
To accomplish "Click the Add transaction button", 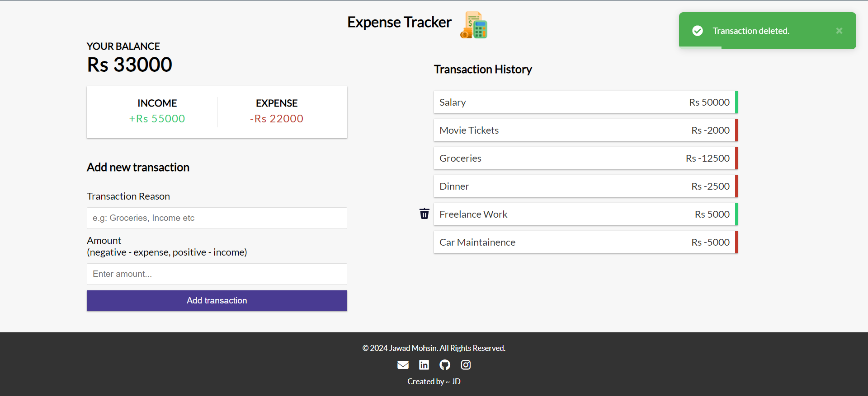I will (x=217, y=301).
